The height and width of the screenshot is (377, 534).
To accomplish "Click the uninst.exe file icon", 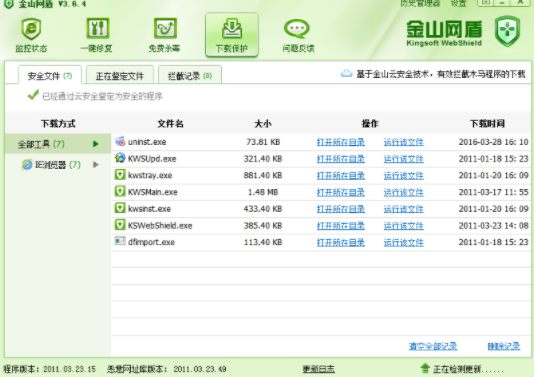I will [120, 141].
